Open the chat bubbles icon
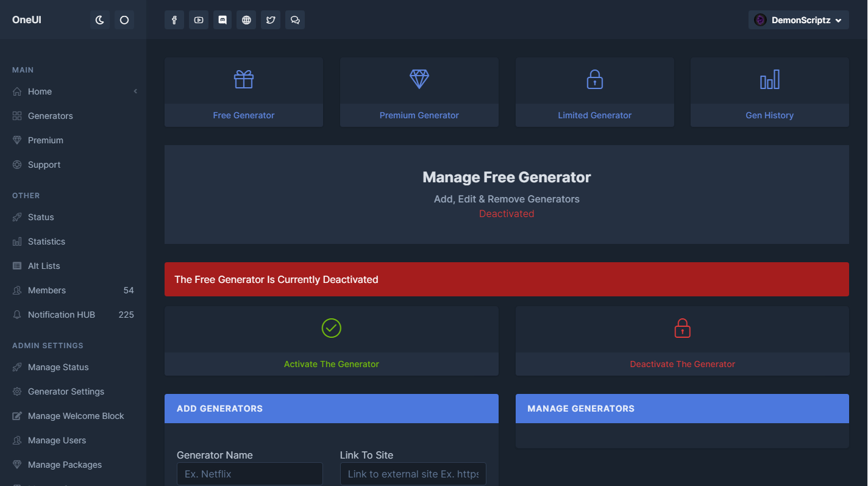The width and height of the screenshot is (868, 486). click(295, 20)
